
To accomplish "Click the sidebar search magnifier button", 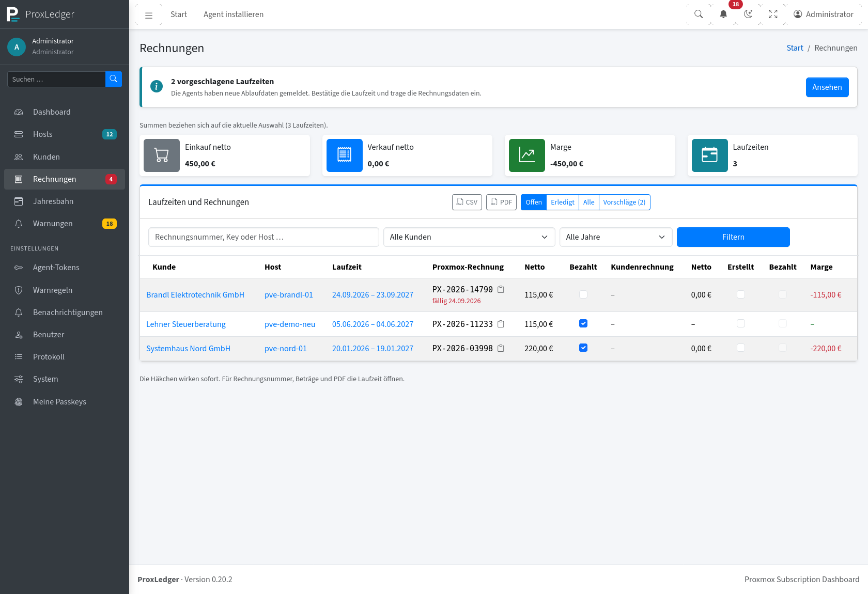I will pyautogui.click(x=114, y=79).
